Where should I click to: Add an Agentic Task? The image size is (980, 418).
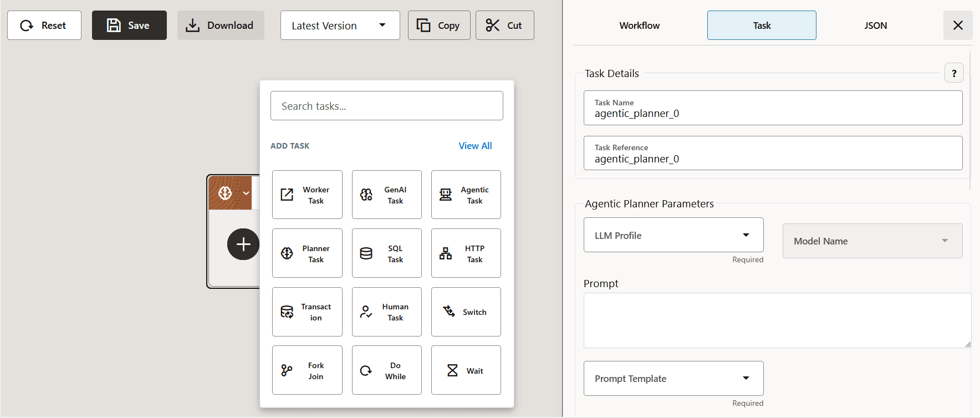coord(466,195)
